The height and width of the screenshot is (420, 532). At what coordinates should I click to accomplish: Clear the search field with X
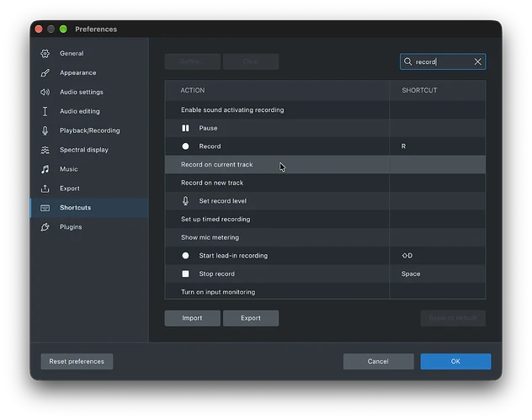(x=478, y=61)
